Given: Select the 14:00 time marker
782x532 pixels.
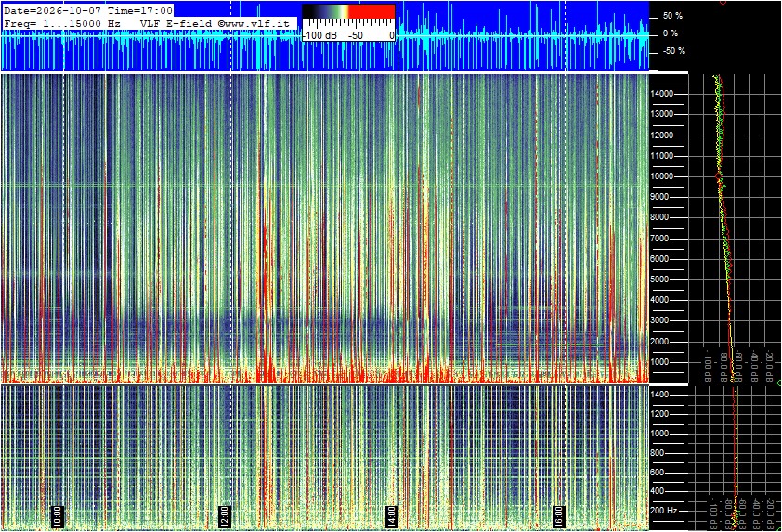Looking at the screenshot, I should pos(392,516).
